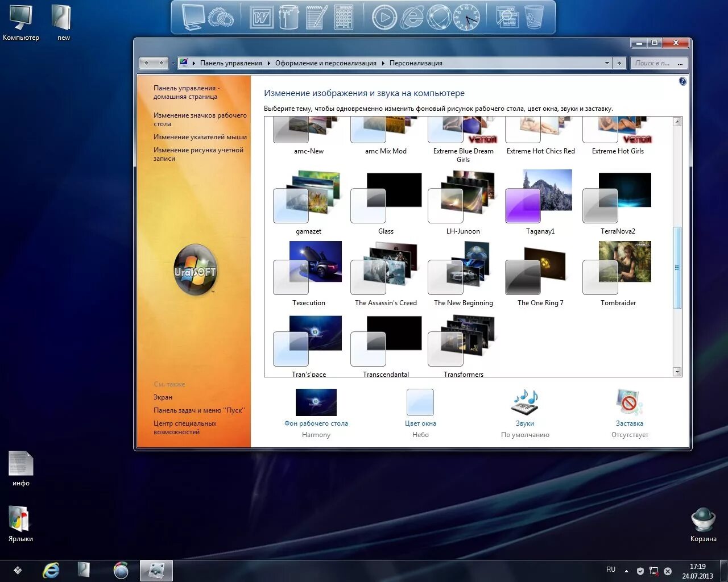728x582 pixels.
Task: Open 'Фон рабочего стола' Harmony settings
Action: point(316,413)
